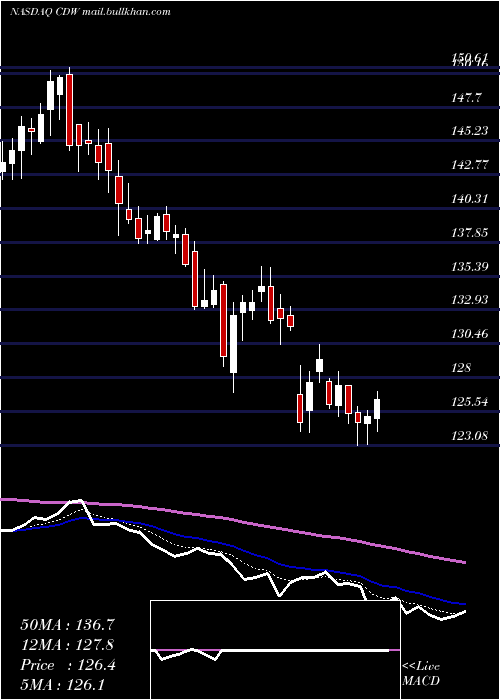
Task: Click the 5MA : 126.1 readout
Action: point(62,685)
